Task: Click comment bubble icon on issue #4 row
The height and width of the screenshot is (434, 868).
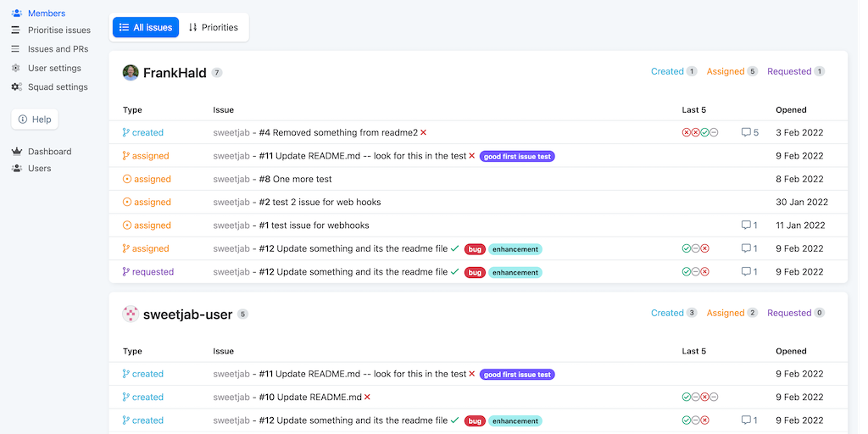Action: pos(746,133)
